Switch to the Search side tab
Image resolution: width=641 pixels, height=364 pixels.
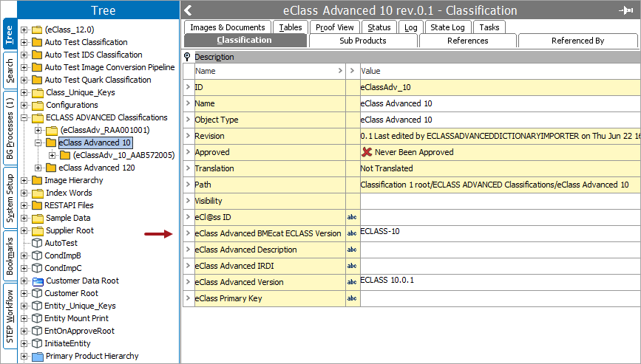pyautogui.click(x=10, y=71)
